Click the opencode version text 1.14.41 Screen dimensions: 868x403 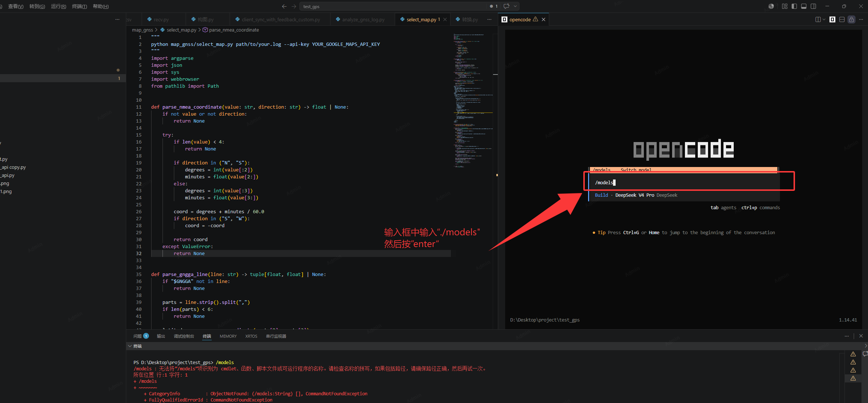848,320
